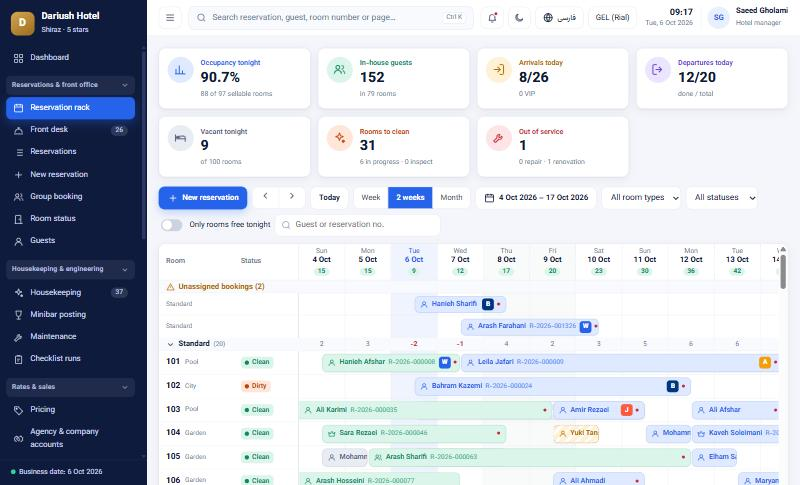Click the Dirty status badge for room 102
Image resolution: width=800 pixels, height=485 pixels.
(257, 386)
